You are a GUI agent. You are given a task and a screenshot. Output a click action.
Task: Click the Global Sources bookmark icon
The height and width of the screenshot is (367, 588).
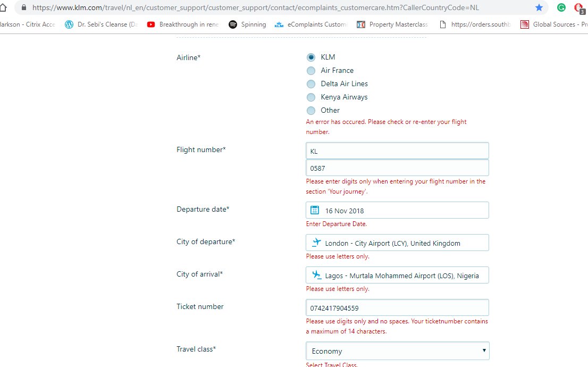525,24
